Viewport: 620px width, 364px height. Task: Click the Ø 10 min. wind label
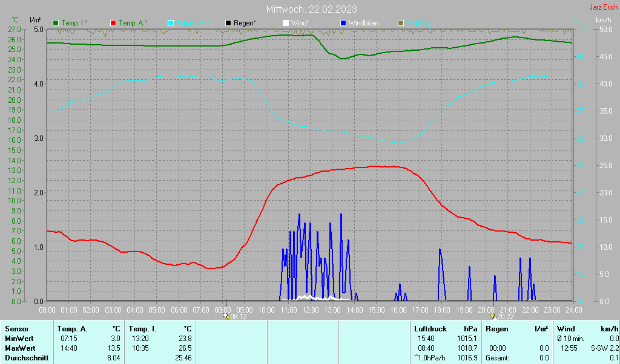click(570, 339)
